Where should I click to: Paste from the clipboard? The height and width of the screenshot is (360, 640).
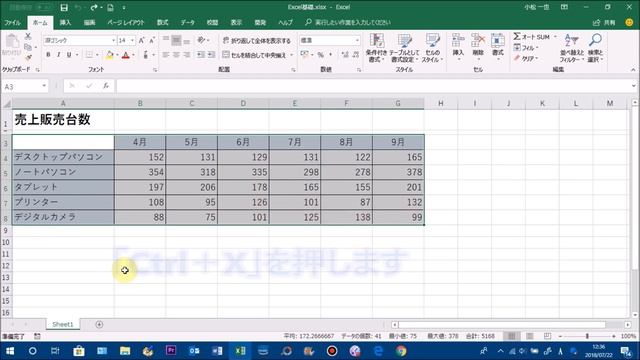pos(11,44)
